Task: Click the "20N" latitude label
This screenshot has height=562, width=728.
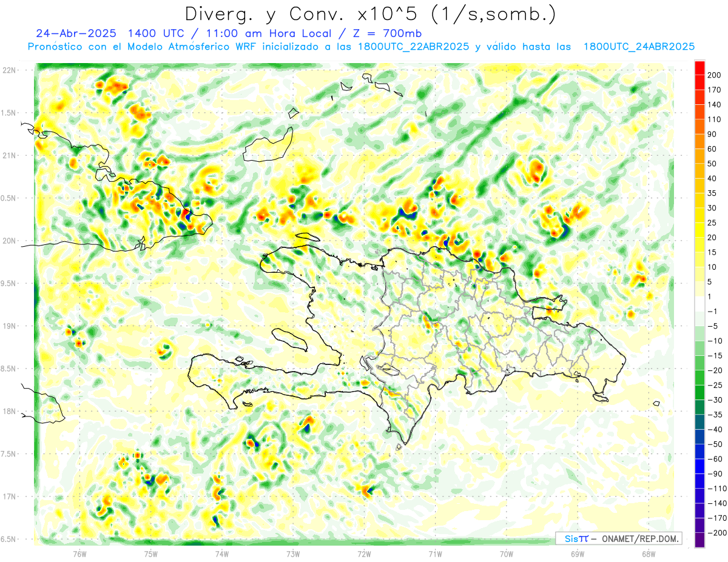Action: tap(8, 241)
